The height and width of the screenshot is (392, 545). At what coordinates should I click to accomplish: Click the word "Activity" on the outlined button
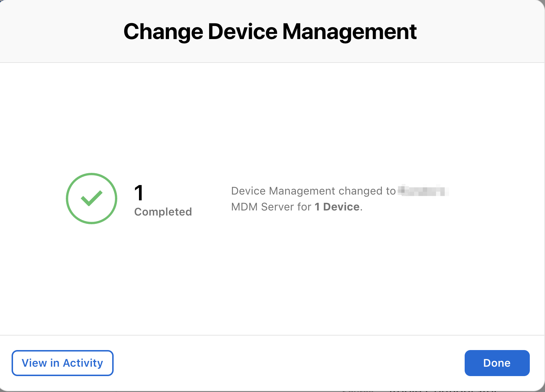point(83,363)
